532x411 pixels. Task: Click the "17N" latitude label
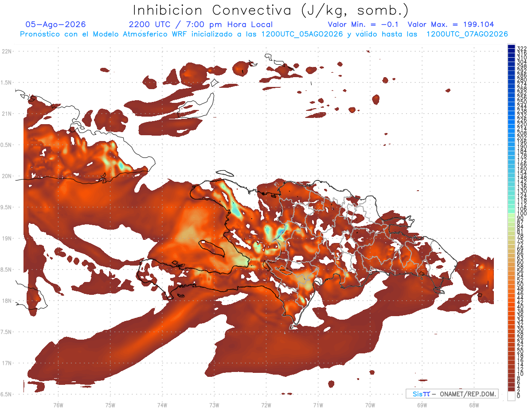(x=6, y=363)
